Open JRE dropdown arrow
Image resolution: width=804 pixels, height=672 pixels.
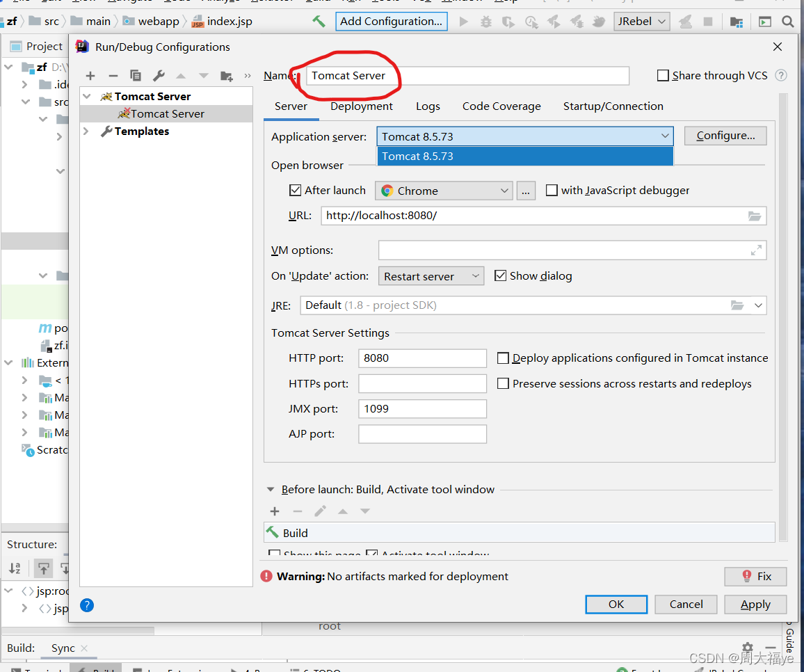758,305
